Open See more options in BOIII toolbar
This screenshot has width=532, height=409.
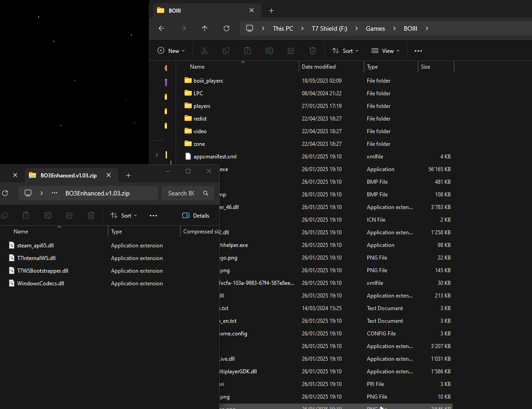pos(418,51)
